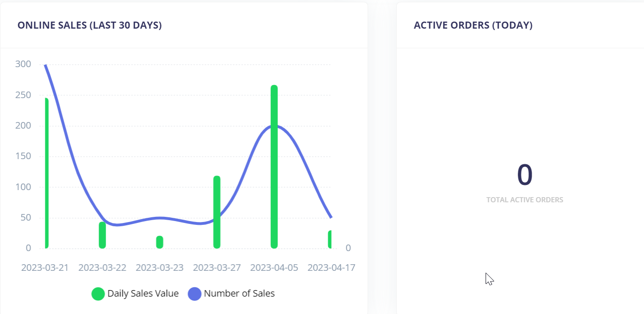Click the shortest green bar at 2023-03-23
Viewport: 644px width, 314px height.
coord(160,242)
